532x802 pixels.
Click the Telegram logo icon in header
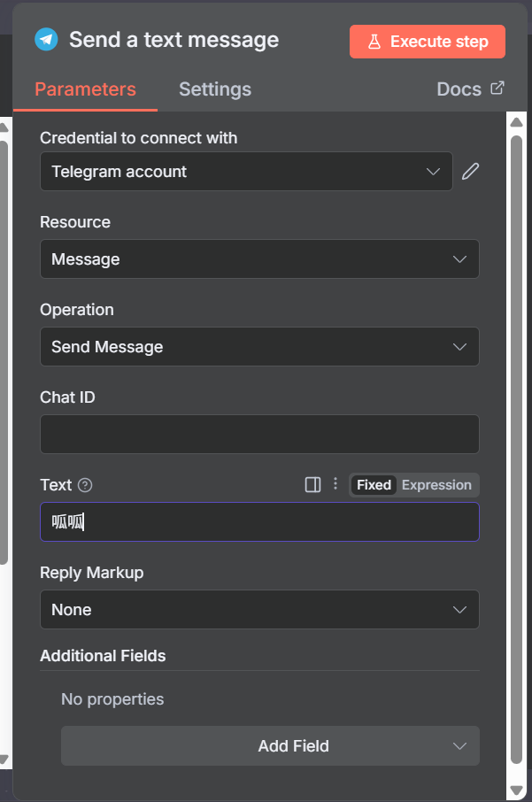point(46,40)
